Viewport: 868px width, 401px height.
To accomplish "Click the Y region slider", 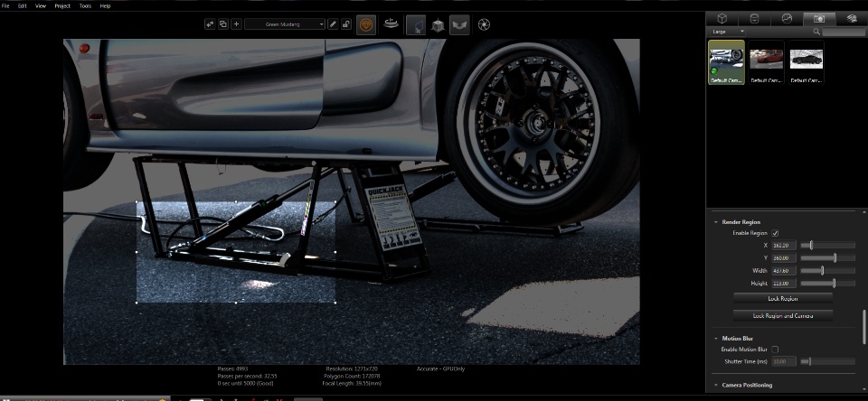I will click(x=828, y=257).
